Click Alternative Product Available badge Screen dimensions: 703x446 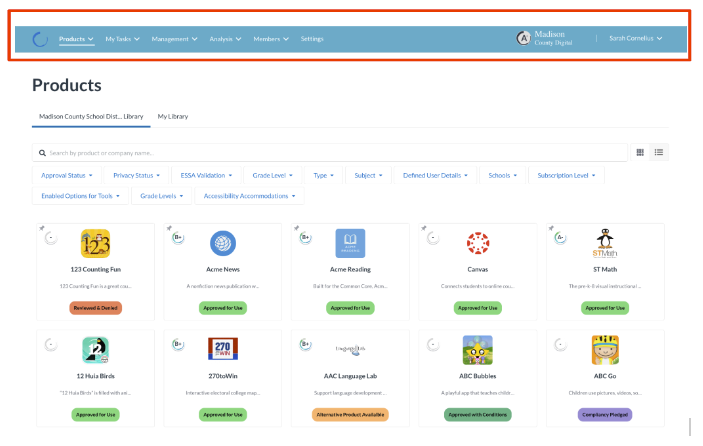350,415
